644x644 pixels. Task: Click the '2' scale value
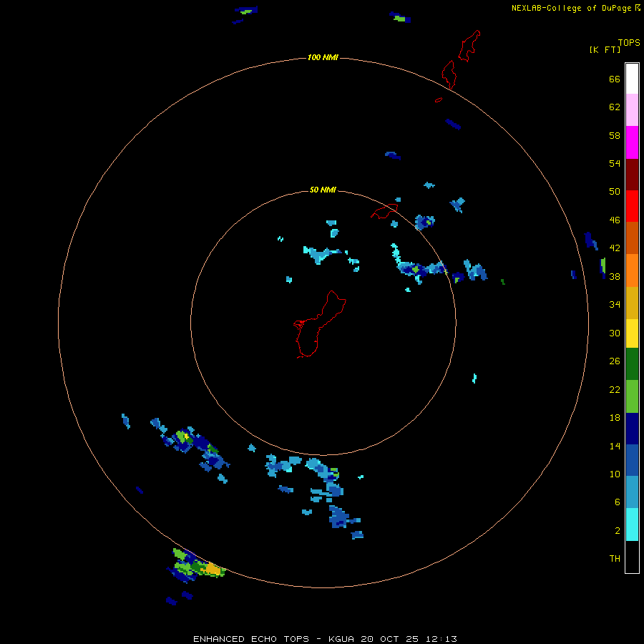pos(618,531)
